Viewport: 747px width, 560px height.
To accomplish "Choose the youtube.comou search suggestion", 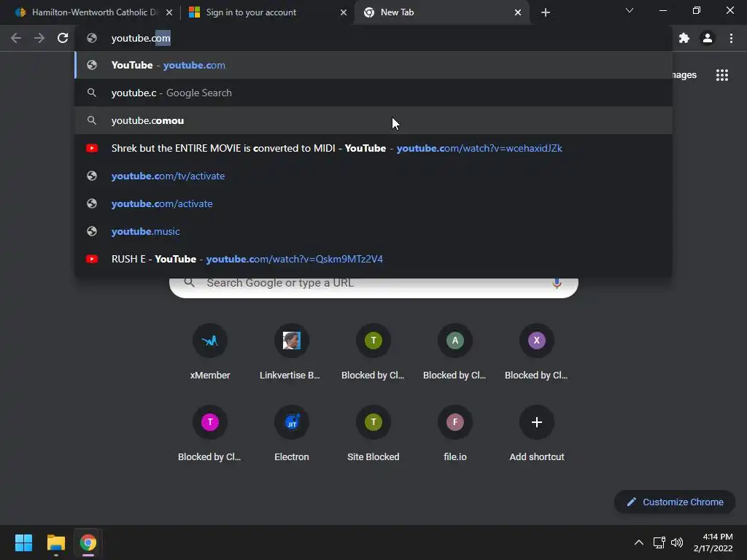I will (x=373, y=120).
